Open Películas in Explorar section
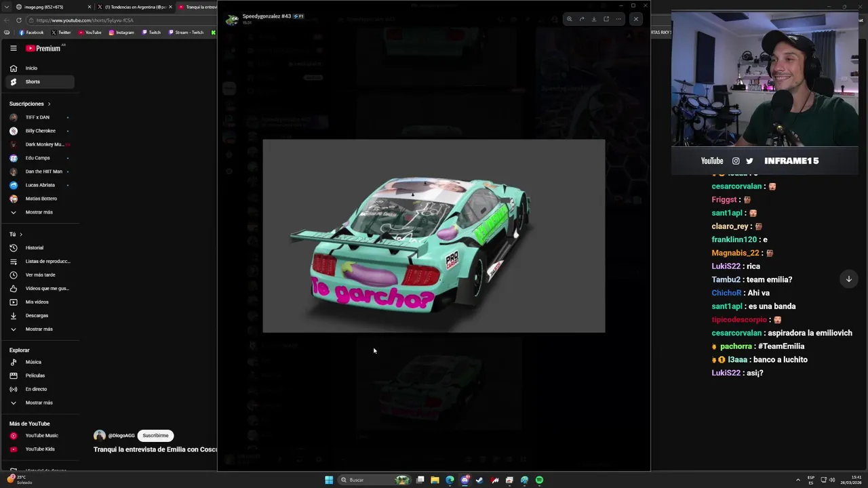Image resolution: width=868 pixels, height=488 pixels. point(39,375)
